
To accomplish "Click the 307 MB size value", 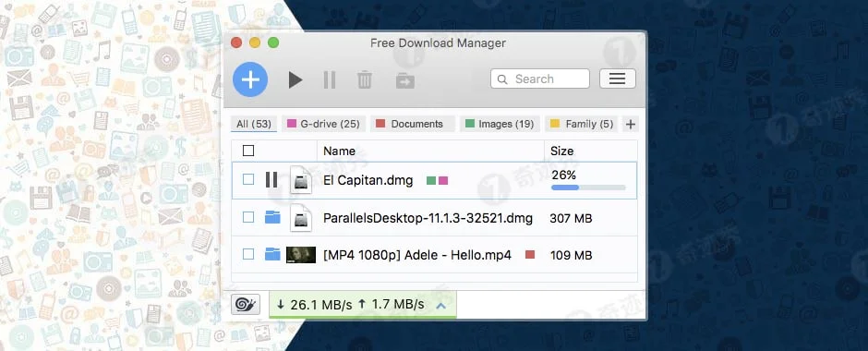I will pyautogui.click(x=571, y=219).
